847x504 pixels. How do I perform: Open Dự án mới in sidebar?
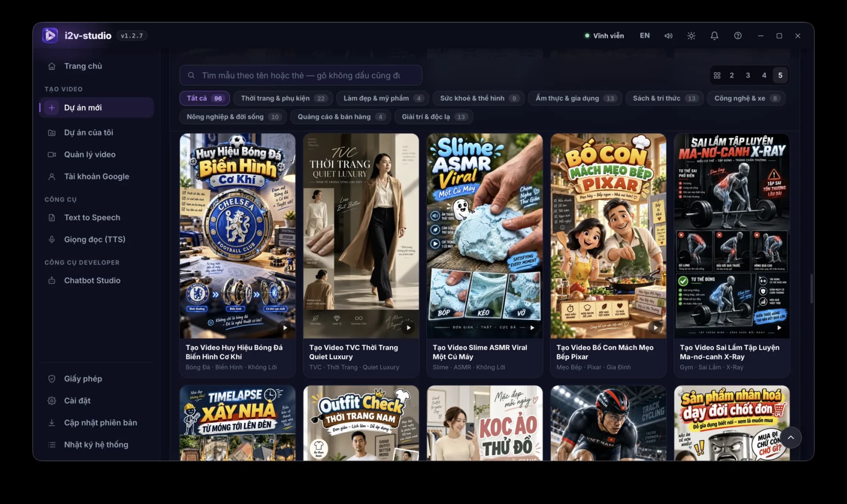point(96,108)
